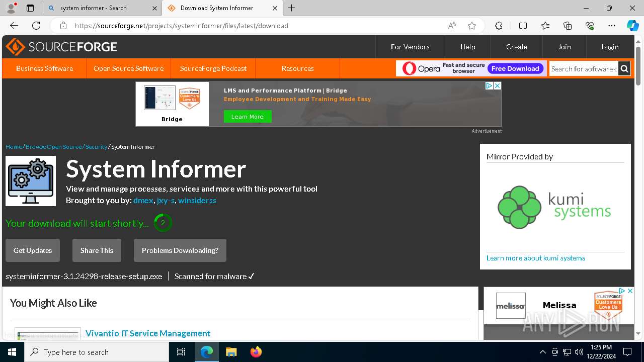Select the Download System Informer tab

coord(221,8)
